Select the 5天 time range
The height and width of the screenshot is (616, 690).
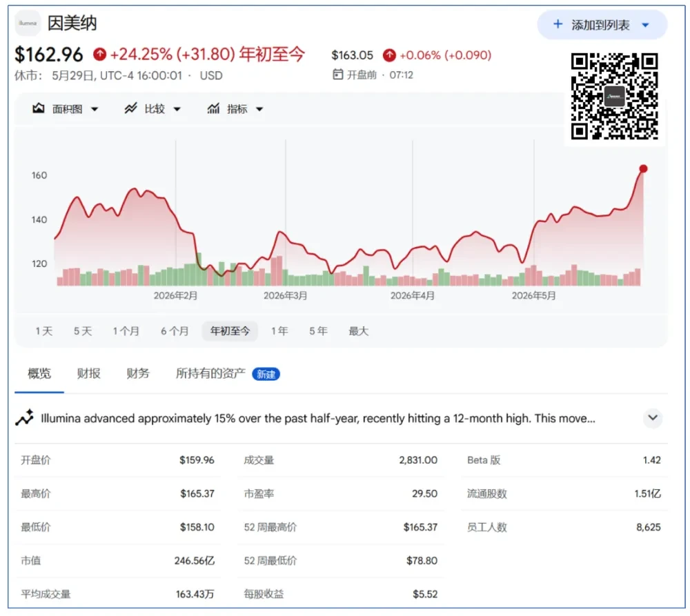click(x=83, y=331)
